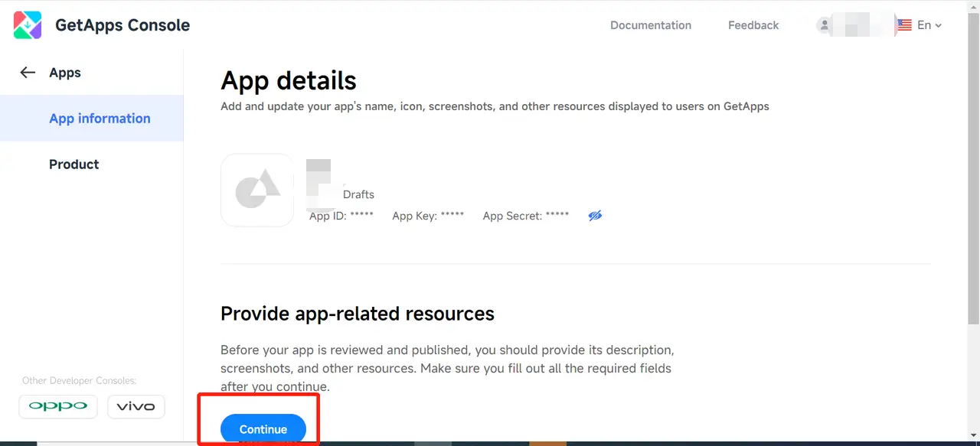The height and width of the screenshot is (446, 980).
Task: Reveal hidden credentials with the eye icon
Action: click(x=595, y=216)
